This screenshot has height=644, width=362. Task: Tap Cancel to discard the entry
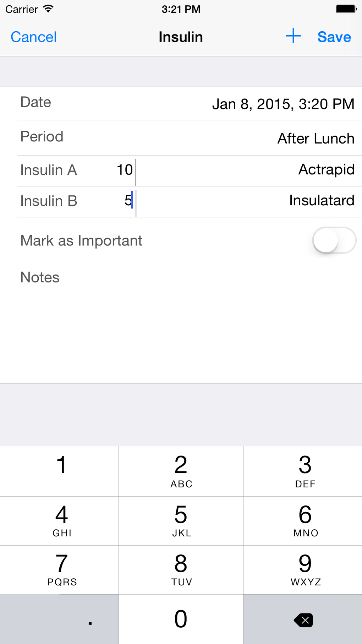pos(34,37)
